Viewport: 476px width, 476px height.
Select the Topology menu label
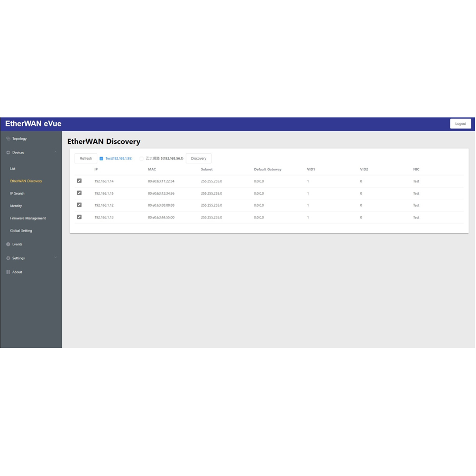click(x=20, y=139)
